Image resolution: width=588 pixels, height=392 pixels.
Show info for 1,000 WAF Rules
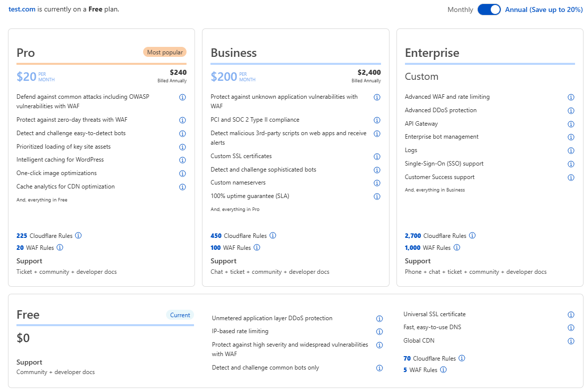pos(456,247)
